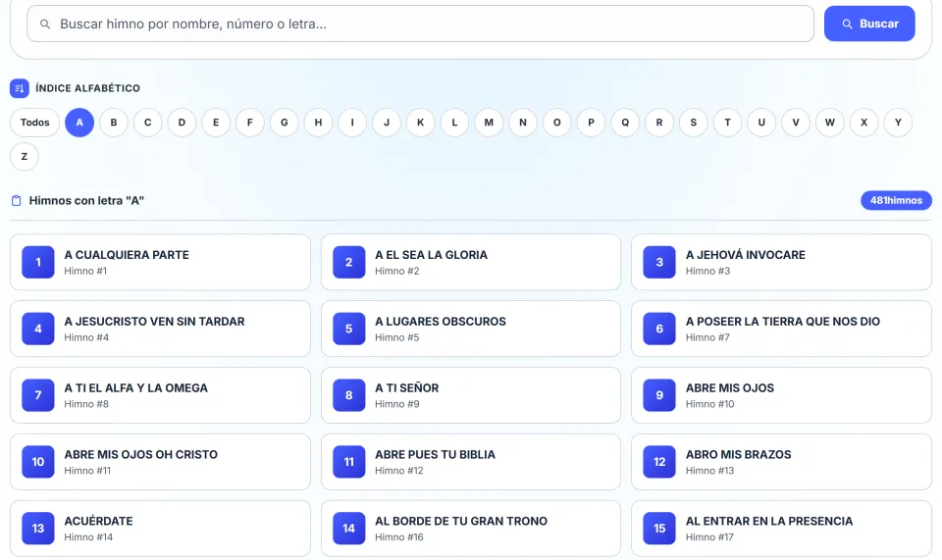Open hymn A POSEER LA TIERRA QUE NOS DIO

click(782, 329)
